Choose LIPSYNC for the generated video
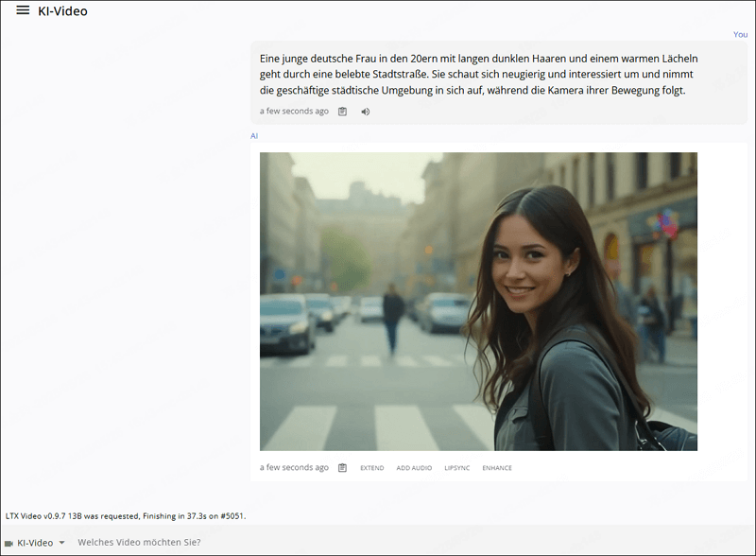 pyautogui.click(x=456, y=468)
